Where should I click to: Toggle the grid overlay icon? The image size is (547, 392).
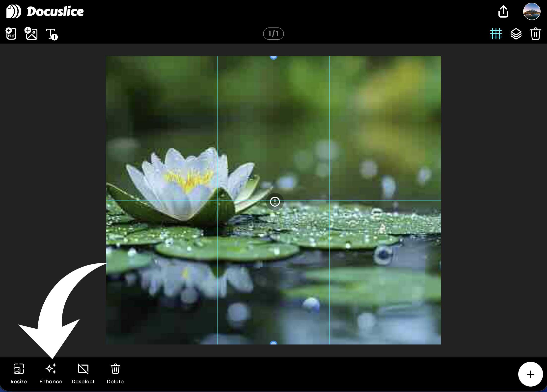coord(496,34)
